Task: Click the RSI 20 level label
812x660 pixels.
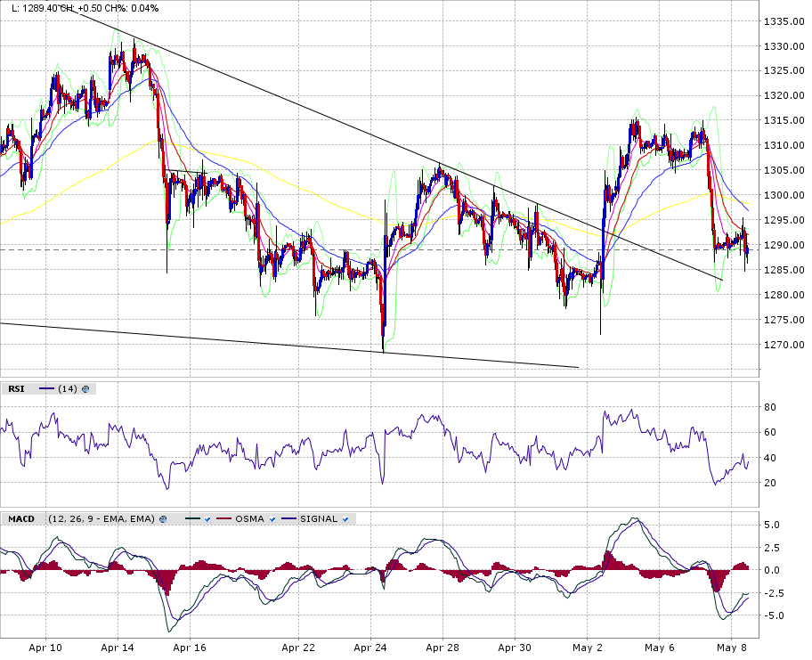Action: pyautogui.click(x=770, y=483)
